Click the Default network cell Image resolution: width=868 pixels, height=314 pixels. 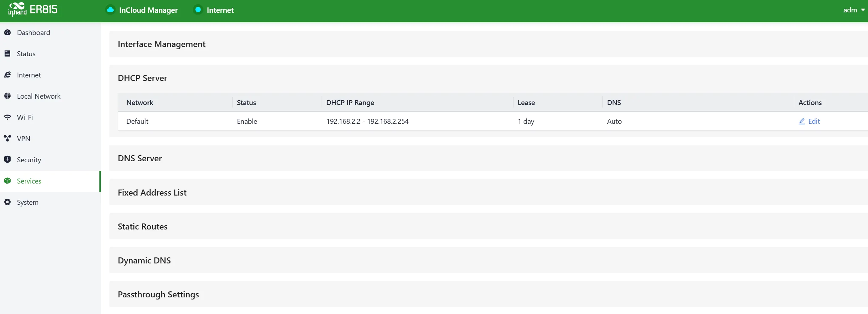click(137, 121)
